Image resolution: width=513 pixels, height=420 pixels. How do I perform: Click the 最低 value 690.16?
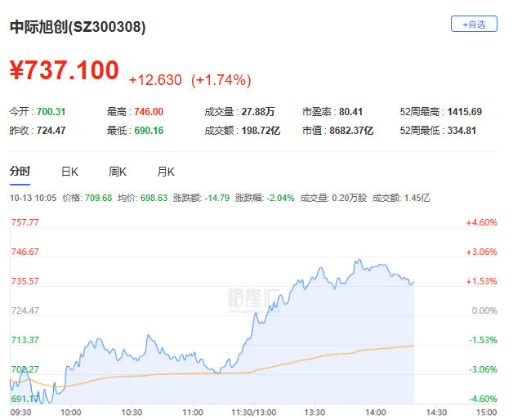149,131
